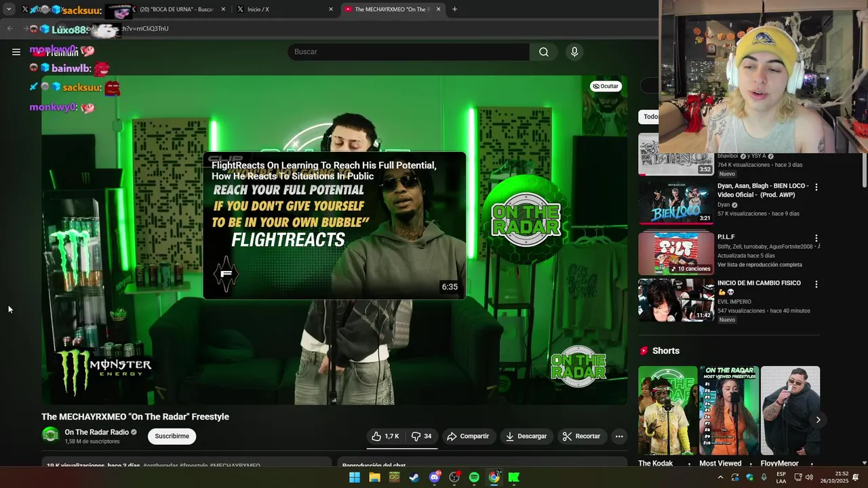Start voice search with the microphone icon
Screen dimensions: 868x488
pos(574,52)
